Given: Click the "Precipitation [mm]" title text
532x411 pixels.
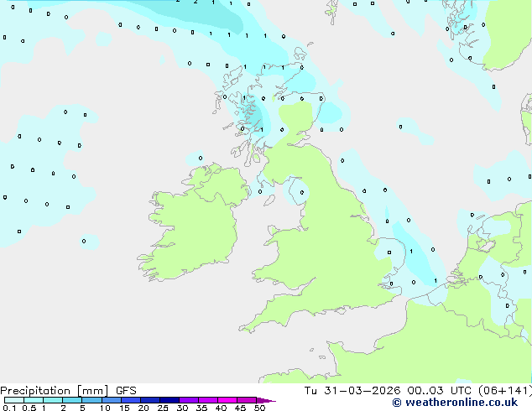Looking at the screenshot, I should coord(55,391).
